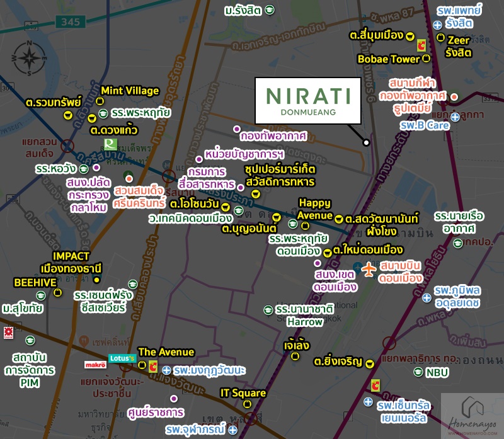Screen dimensions: 504x439
Task: Click the NIRATI DONMUEANG label box
Action: pyautogui.click(x=307, y=101)
